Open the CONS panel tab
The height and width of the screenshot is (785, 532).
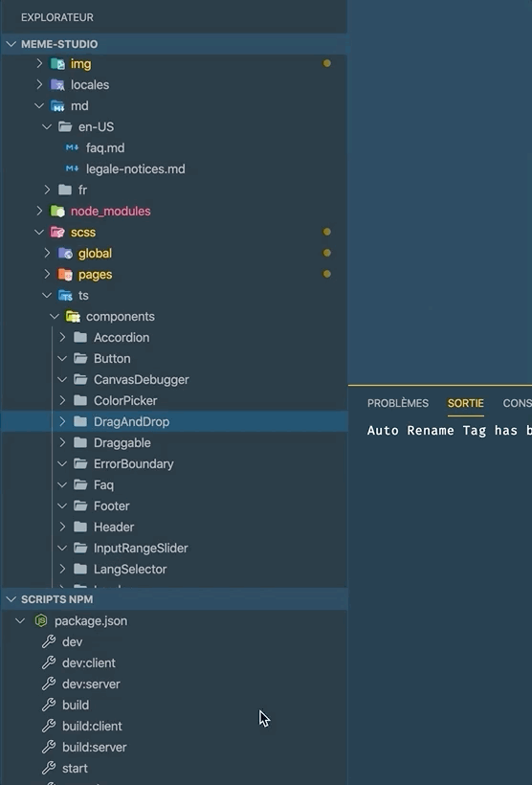517,403
